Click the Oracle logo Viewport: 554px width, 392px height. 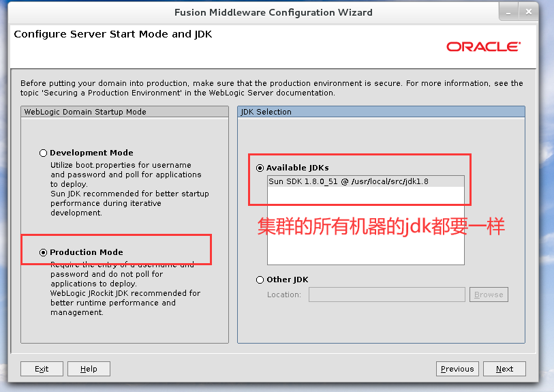pyautogui.click(x=483, y=46)
